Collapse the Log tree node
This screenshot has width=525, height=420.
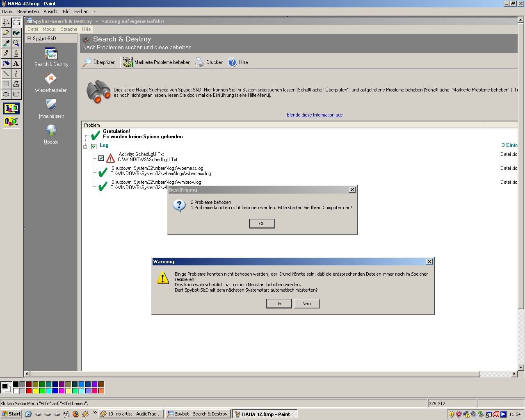[85, 147]
